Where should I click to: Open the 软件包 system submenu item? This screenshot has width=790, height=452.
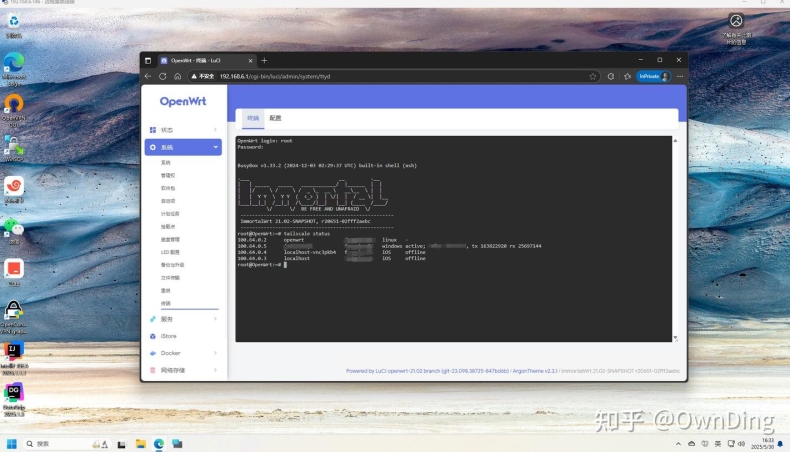[168, 188]
